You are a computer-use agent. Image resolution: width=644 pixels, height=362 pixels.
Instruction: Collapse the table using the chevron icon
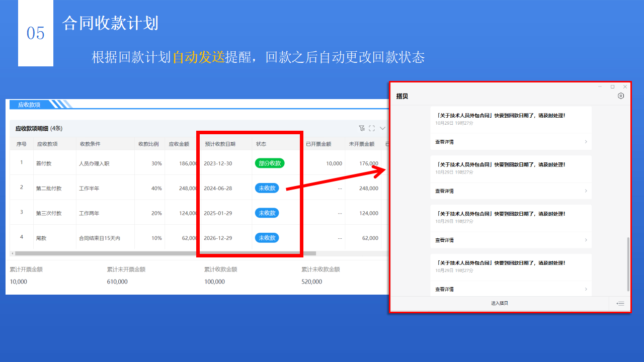click(x=382, y=128)
